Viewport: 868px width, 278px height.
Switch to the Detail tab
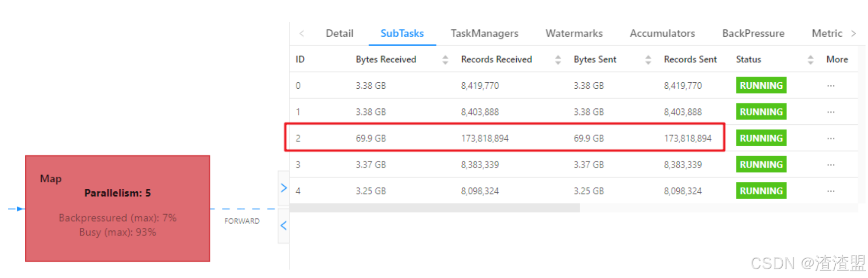[339, 33]
